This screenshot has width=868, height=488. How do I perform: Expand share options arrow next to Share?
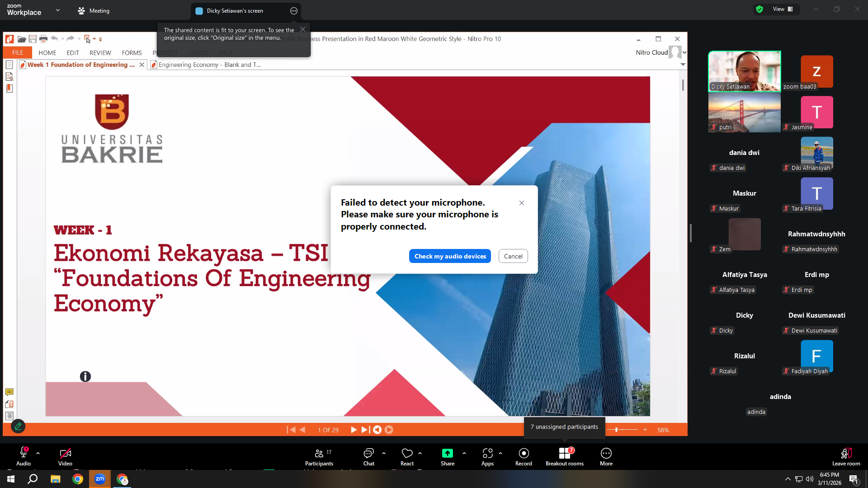[464, 453]
